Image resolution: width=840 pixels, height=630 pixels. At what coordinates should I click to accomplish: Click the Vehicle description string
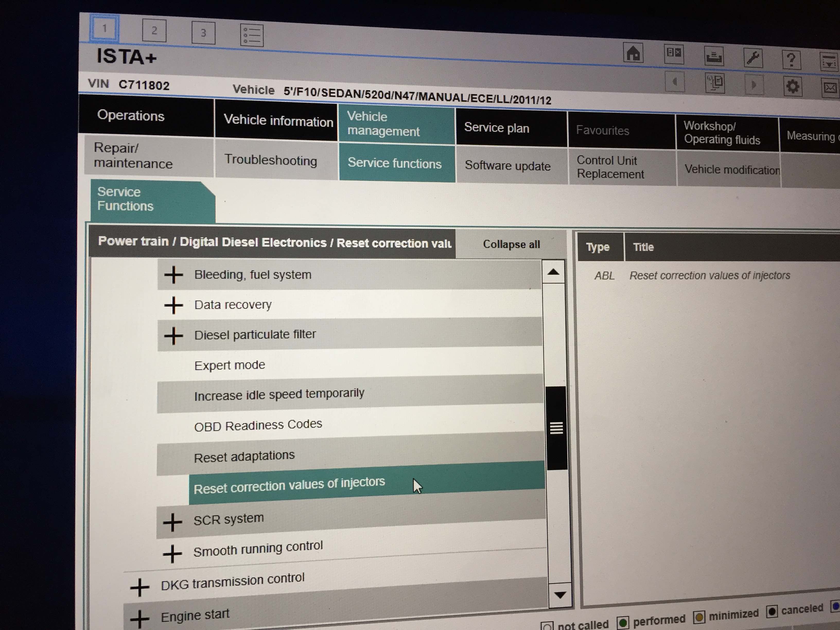(417, 95)
